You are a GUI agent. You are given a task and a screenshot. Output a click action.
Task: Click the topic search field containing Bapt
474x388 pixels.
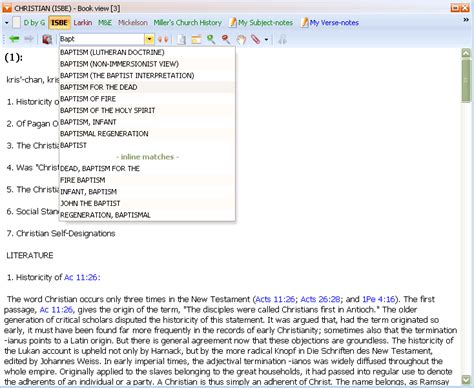click(x=102, y=39)
